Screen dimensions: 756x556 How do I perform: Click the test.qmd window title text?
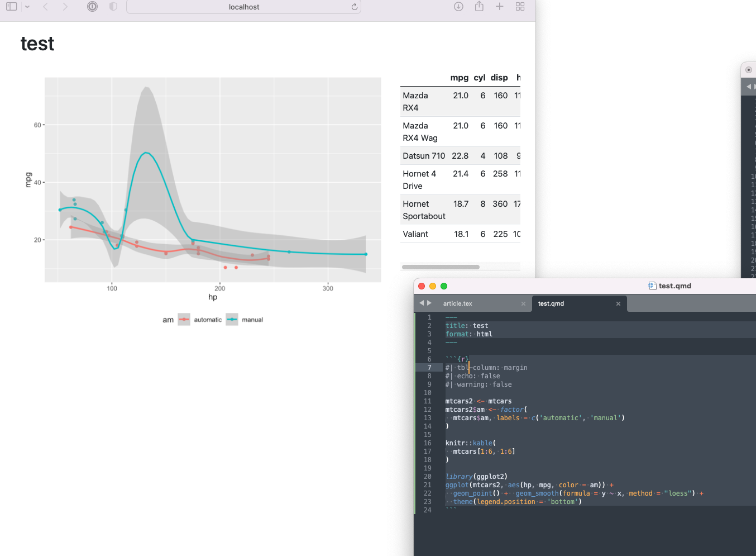pos(675,286)
